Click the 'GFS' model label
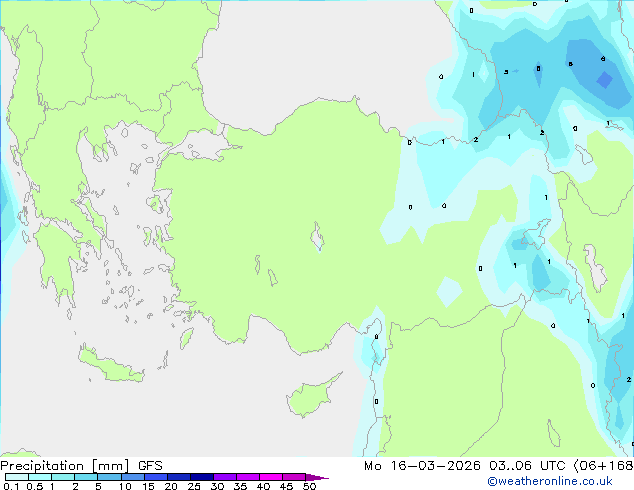634x490 pixels. tap(150, 466)
